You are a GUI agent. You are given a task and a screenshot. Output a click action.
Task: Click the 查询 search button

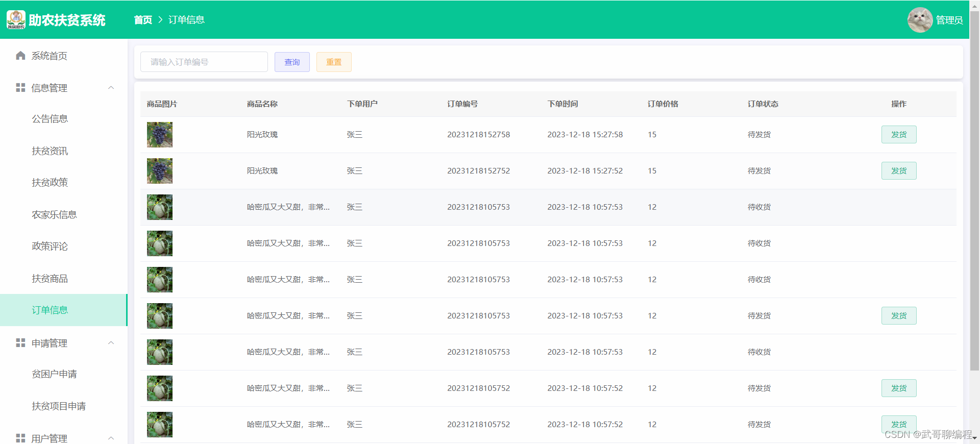pyautogui.click(x=292, y=62)
